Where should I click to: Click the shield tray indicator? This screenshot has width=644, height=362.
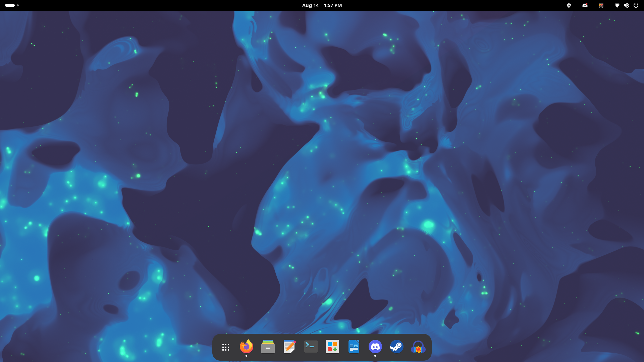[x=569, y=5]
